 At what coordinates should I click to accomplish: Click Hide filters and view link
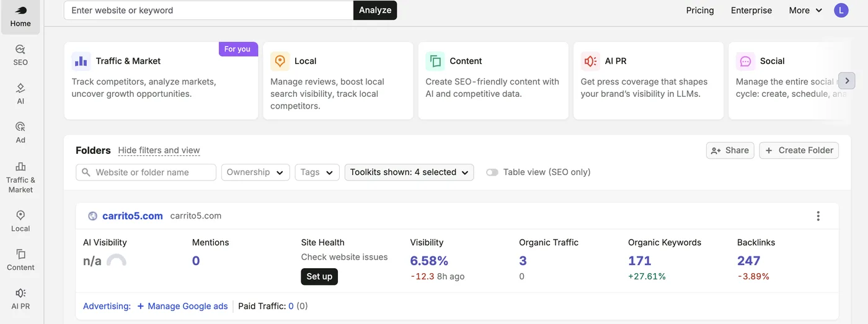159,150
